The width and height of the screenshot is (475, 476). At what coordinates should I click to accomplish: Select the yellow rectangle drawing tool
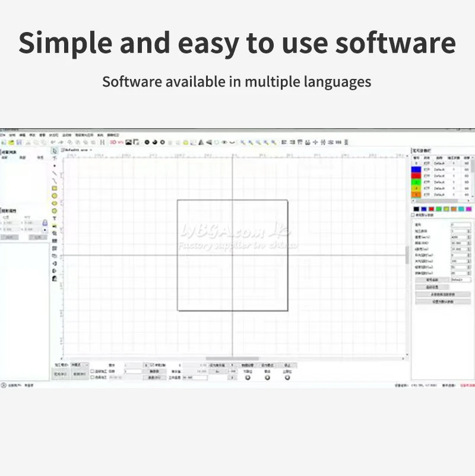click(55, 188)
